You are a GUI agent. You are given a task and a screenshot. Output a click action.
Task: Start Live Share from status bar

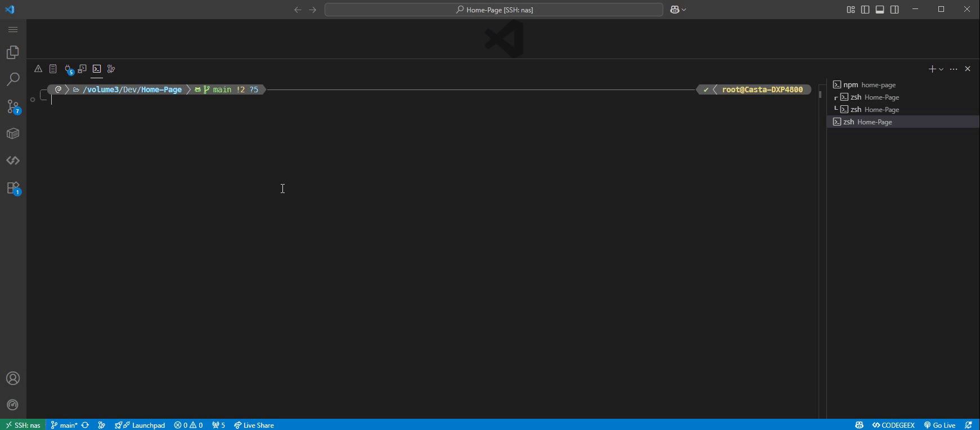tap(254, 425)
